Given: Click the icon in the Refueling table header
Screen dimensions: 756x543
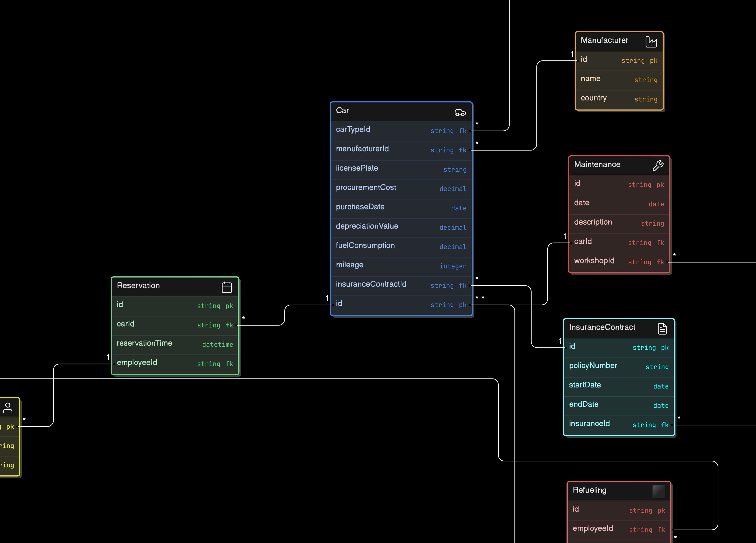Looking at the screenshot, I should [659, 491].
